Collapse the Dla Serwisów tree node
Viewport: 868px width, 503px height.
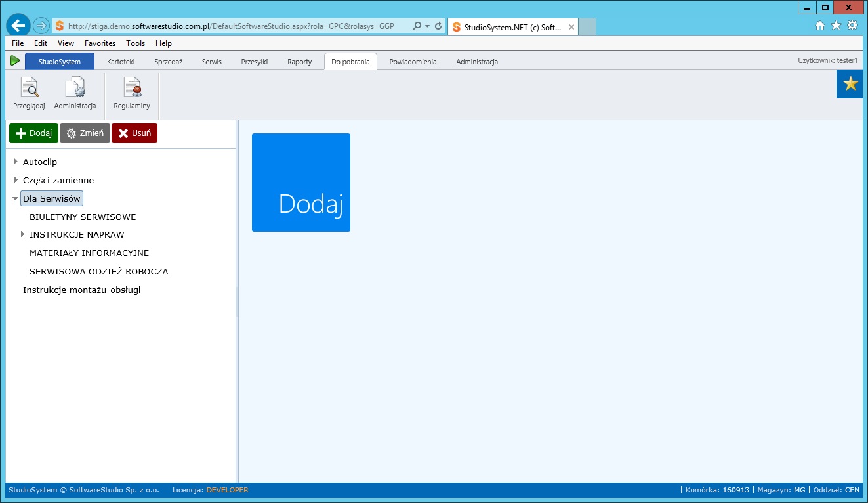pyautogui.click(x=15, y=198)
